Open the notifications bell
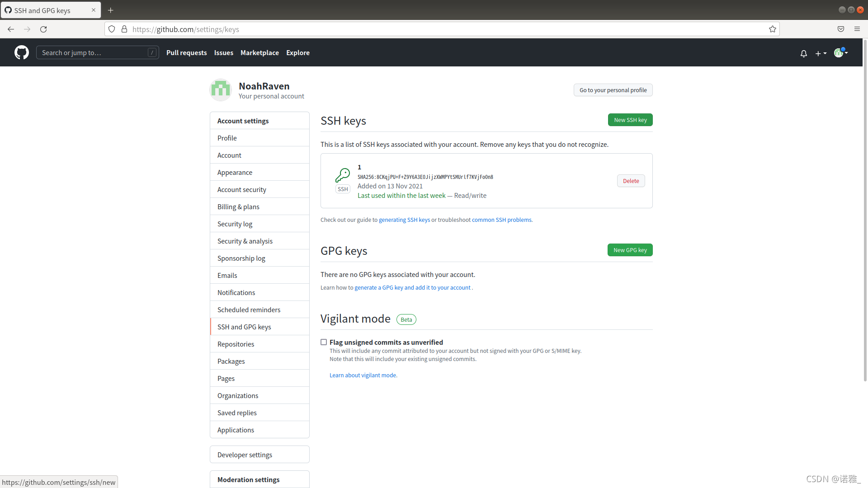Viewport: 868px width, 488px height. (803, 53)
